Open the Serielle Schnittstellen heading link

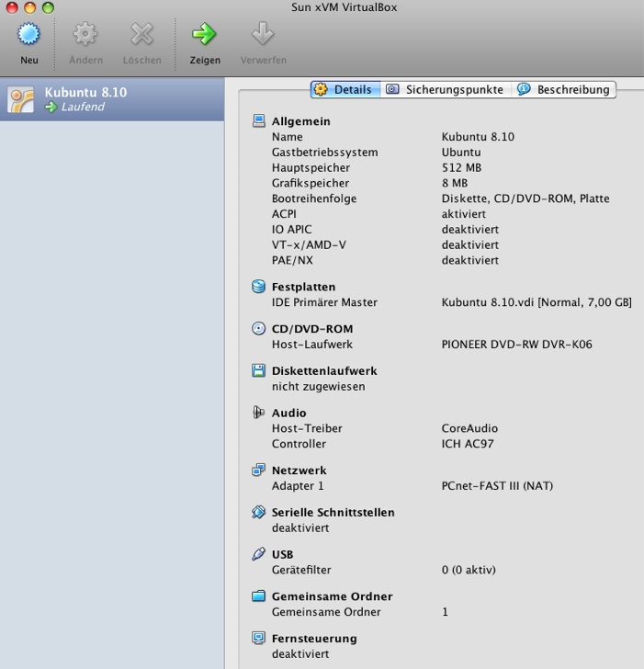tap(333, 512)
